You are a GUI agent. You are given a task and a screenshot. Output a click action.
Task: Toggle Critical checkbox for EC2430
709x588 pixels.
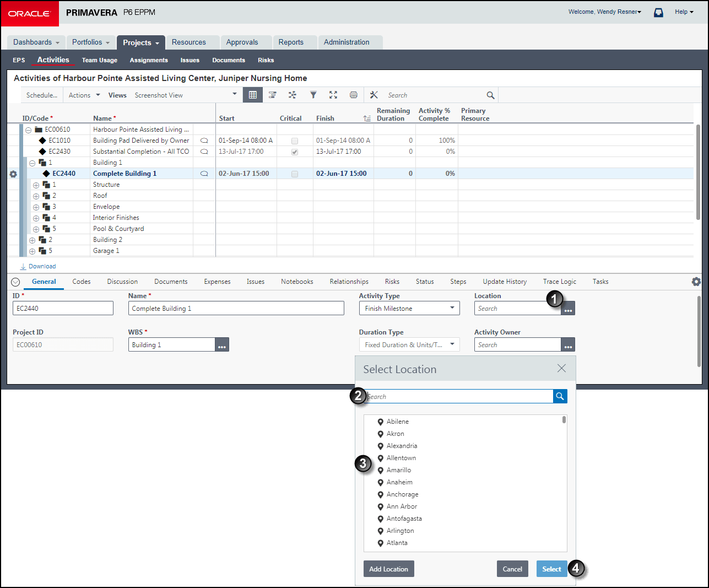(295, 152)
